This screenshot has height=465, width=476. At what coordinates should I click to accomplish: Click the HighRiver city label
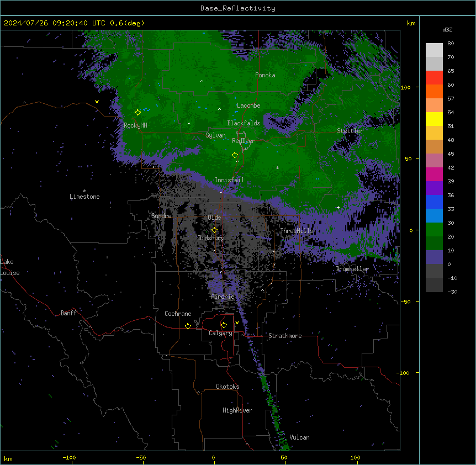tap(237, 410)
